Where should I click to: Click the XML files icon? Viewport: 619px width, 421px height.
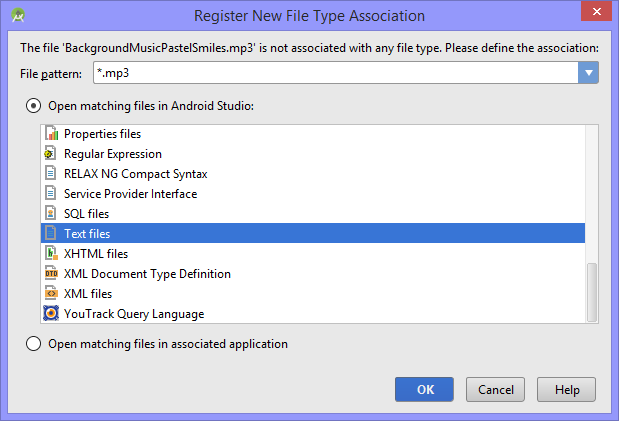(51, 293)
